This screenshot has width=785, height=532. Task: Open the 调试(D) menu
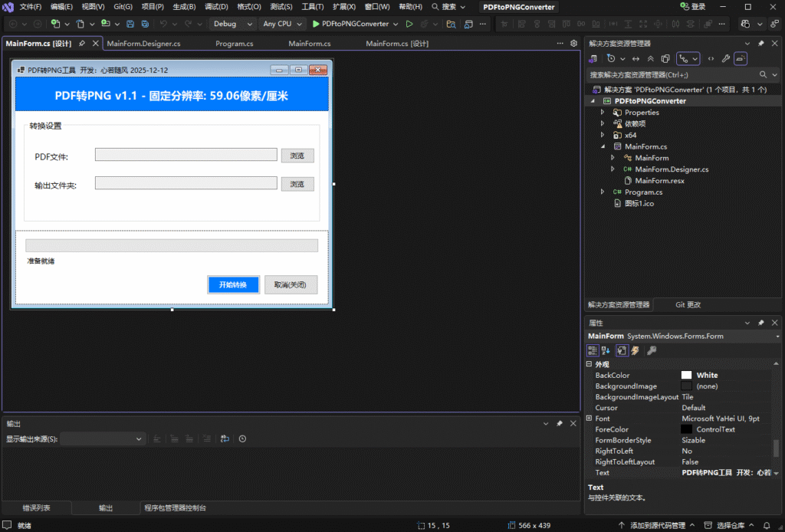click(x=216, y=7)
